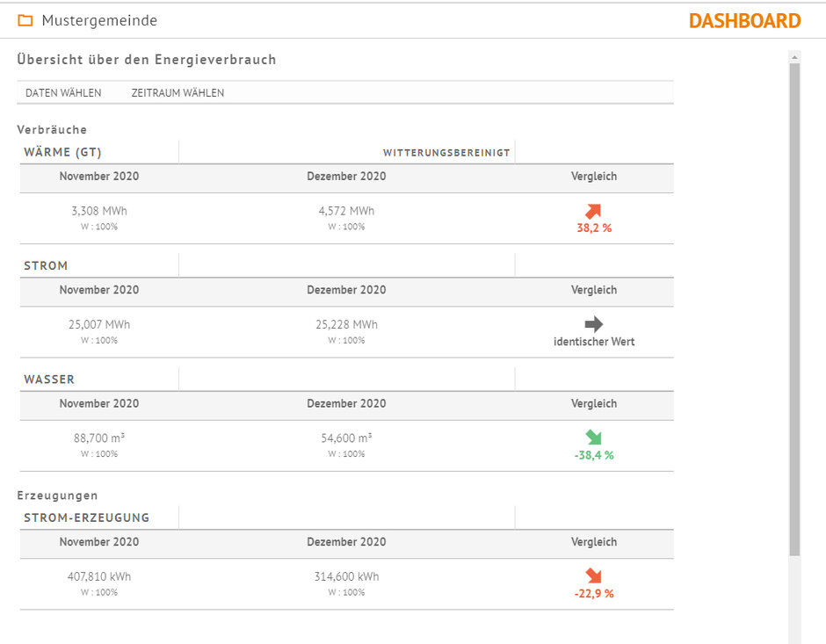Viewport: 826px width, 644px height.
Task: Click the identischer Wert text under Strom
Action: [x=594, y=342]
